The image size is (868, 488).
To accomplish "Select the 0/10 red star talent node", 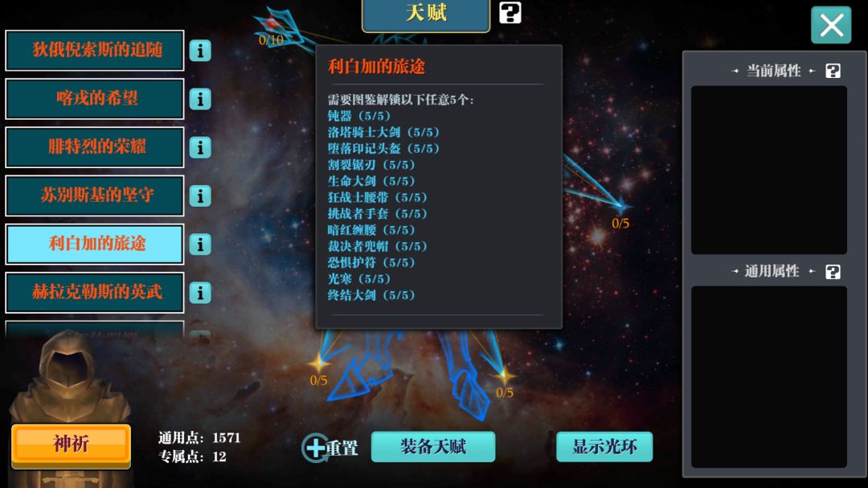I will (x=271, y=25).
